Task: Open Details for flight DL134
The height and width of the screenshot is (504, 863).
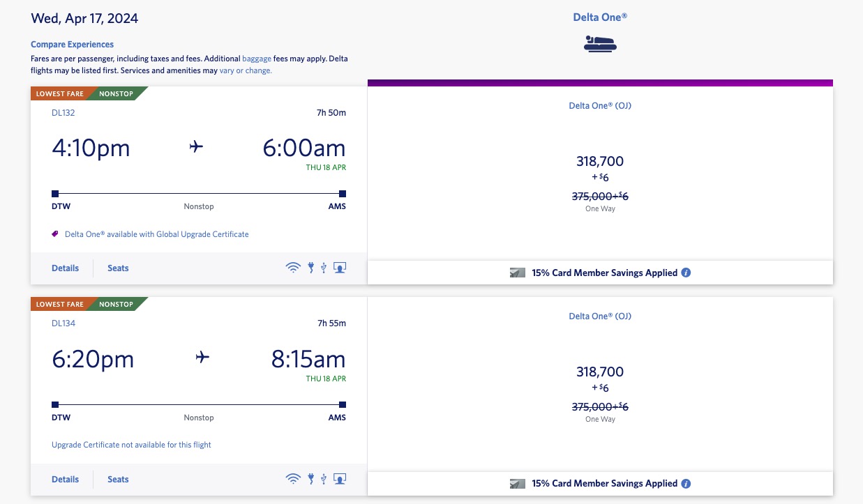Action: 65,479
